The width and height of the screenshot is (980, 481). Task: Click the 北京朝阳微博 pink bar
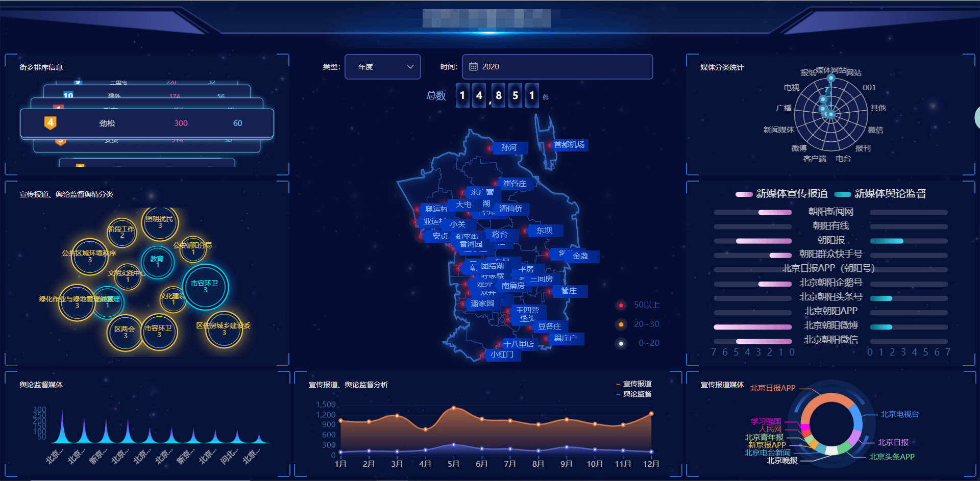tap(753, 327)
